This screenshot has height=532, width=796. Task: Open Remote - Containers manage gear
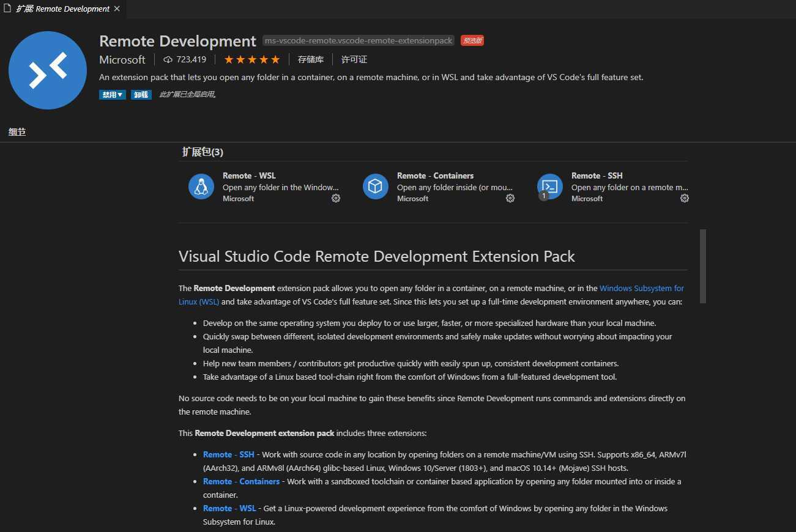tap(510, 198)
